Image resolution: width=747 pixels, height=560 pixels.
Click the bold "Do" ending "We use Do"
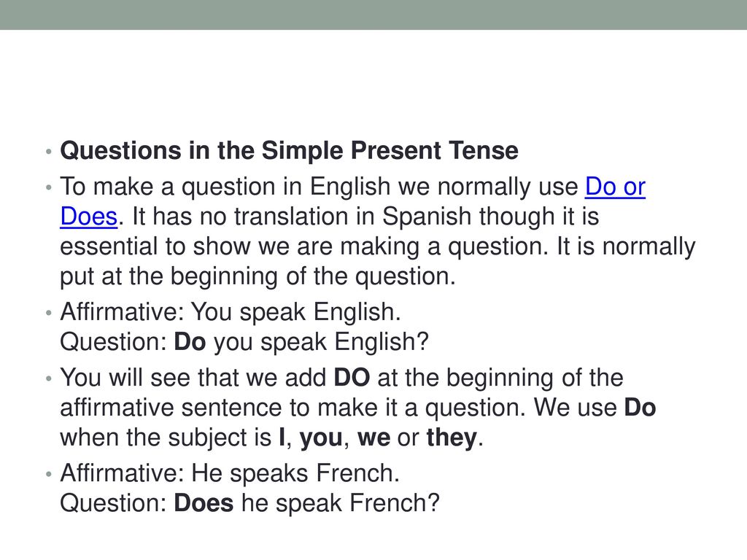(640, 408)
